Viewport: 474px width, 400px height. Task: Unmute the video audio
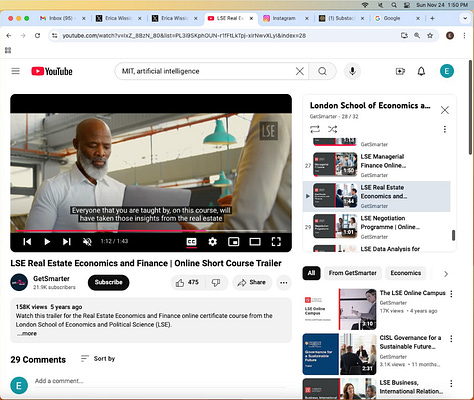pyautogui.click(x=87, y=242)
